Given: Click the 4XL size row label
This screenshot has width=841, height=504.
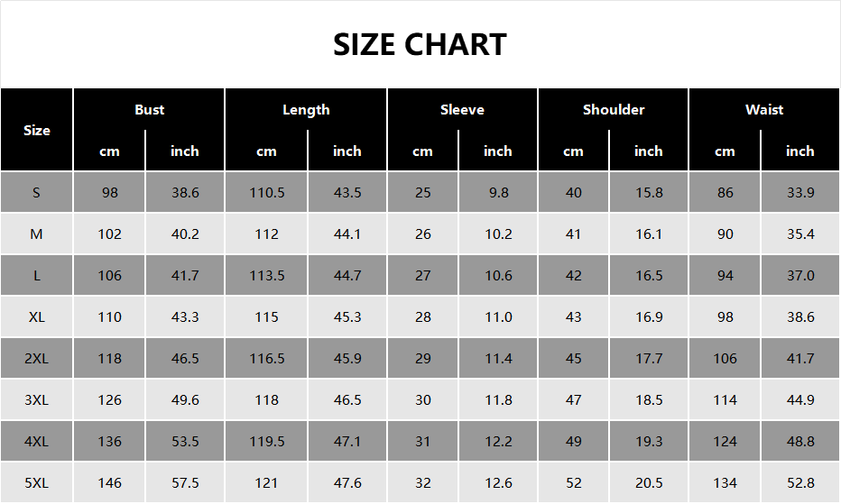Looking at the screenshot, I should click(37, 441).
